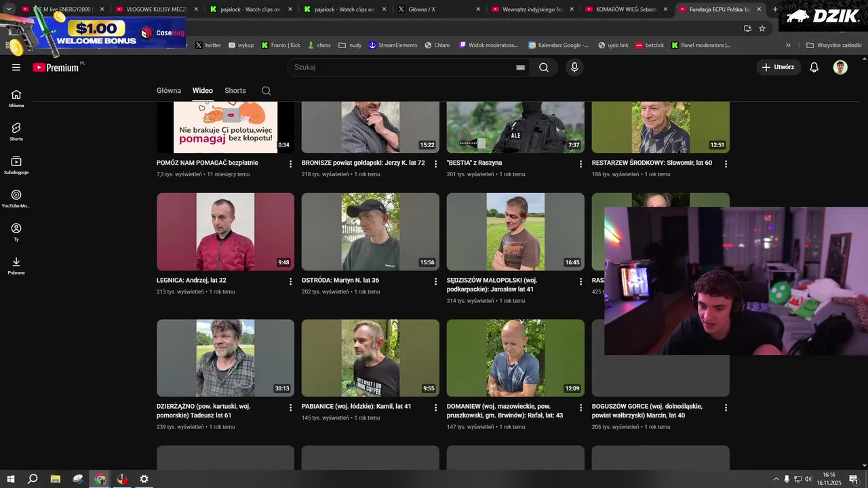Open YouTube Music in the sidebar
The image size is (868, 488).
[x=16, y=199]
